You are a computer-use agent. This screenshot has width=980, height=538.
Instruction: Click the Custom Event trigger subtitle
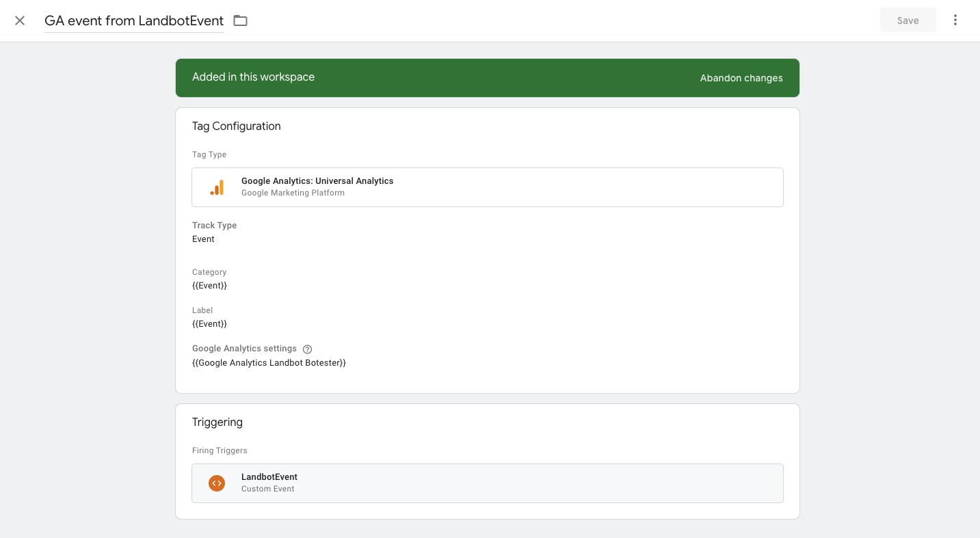pyautogui.click(x=268, y=489)
